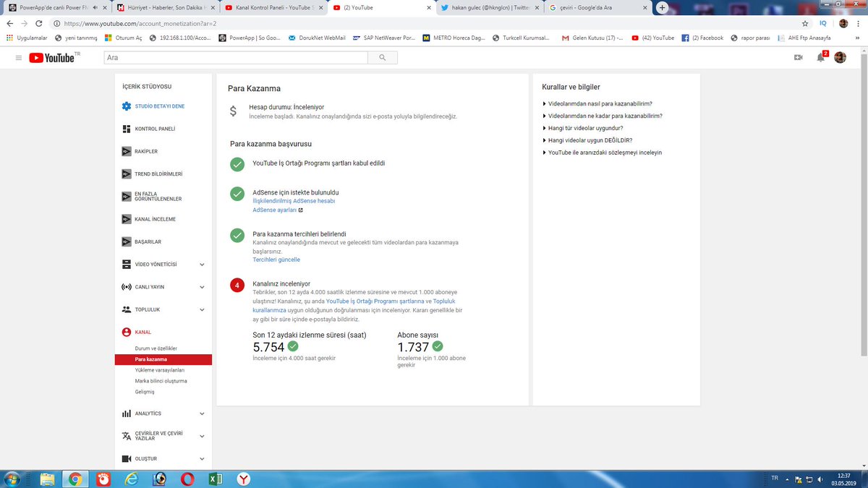Expand 'Hangi videolar uygun DEĞİLDİR?'
This screenshot has height=488, width=868.
[x=587, y=140]
